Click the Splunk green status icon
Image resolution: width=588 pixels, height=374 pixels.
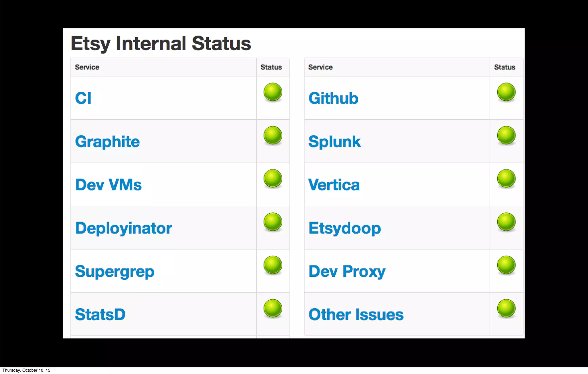pos(506,135)
